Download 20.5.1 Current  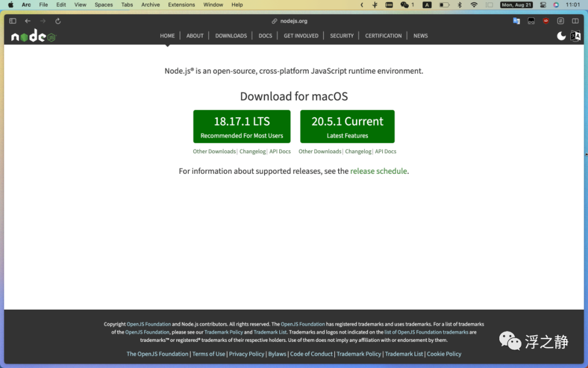(347, 126)
